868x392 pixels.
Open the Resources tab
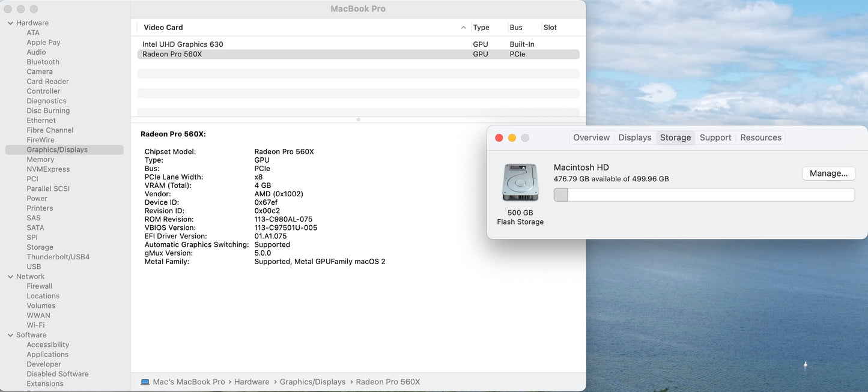760,137
